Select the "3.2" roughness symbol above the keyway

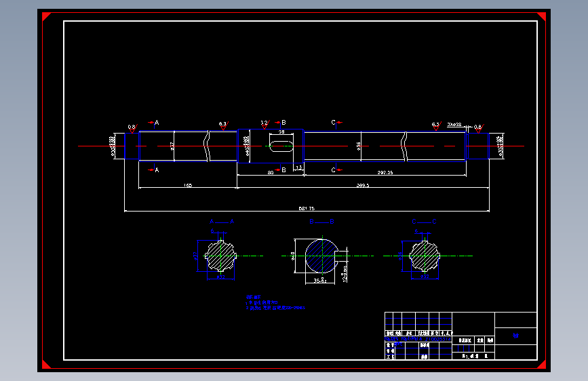click(265, 125)
